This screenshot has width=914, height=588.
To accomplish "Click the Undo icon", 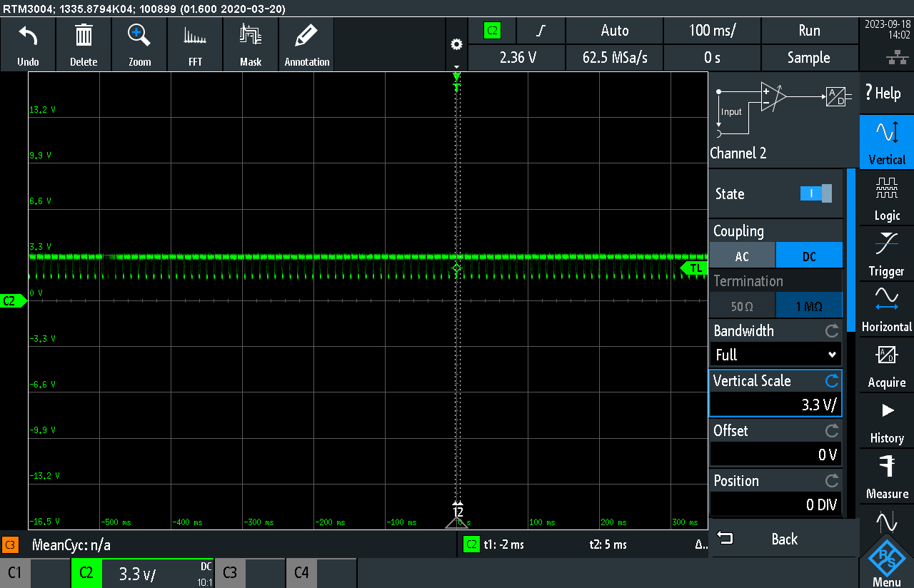I will point(27,44).
